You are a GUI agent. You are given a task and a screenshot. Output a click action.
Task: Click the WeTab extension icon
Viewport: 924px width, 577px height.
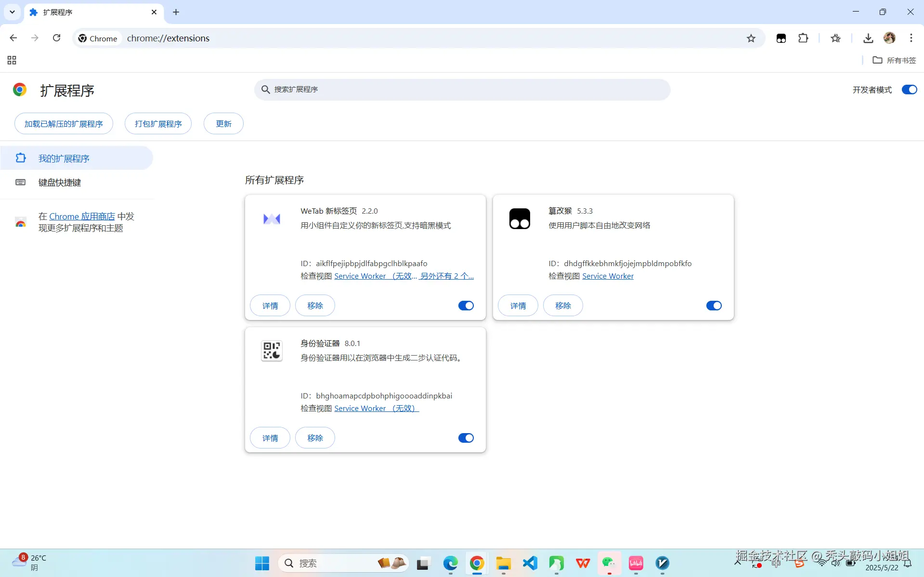point(272,219)
